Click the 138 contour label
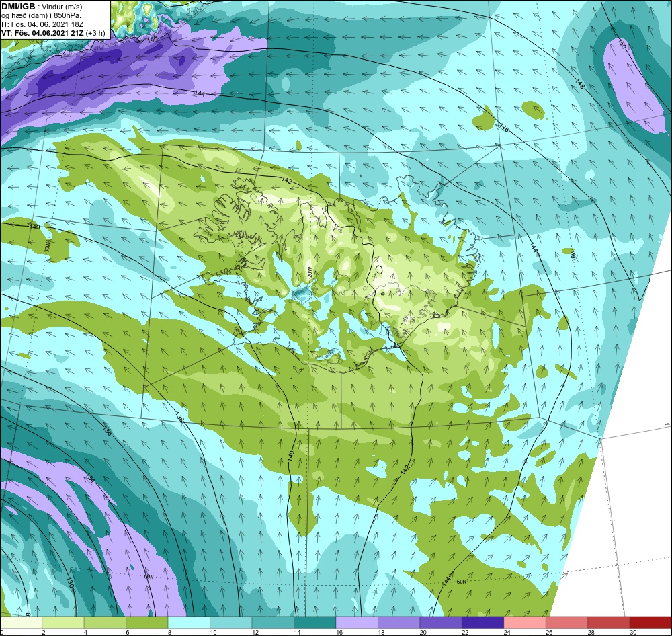 pyautogui.click(x=179, y=416)
